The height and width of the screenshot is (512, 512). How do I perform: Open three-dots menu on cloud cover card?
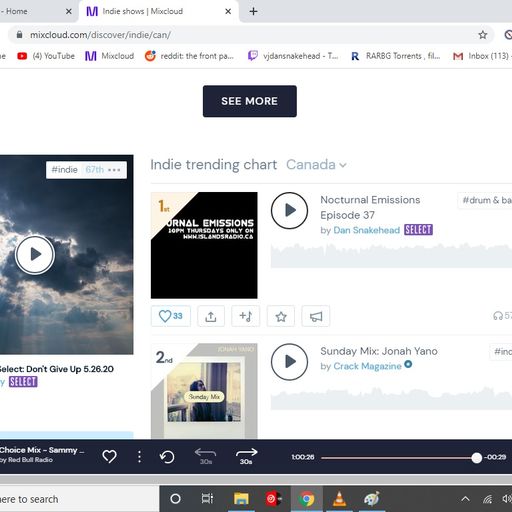tap(114, 170)
